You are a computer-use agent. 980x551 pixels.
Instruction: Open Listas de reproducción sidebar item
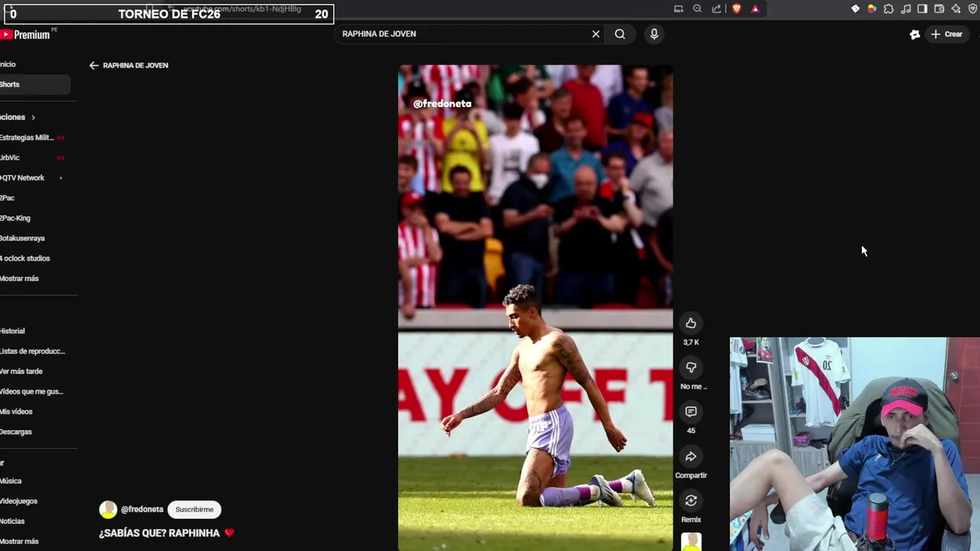(32, 351)
